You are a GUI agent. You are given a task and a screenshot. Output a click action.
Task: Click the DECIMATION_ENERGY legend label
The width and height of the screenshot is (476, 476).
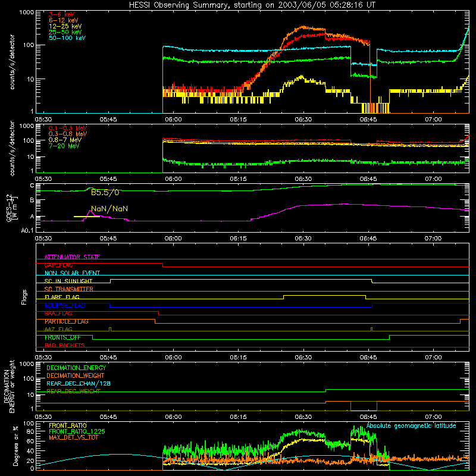point(76,368)
